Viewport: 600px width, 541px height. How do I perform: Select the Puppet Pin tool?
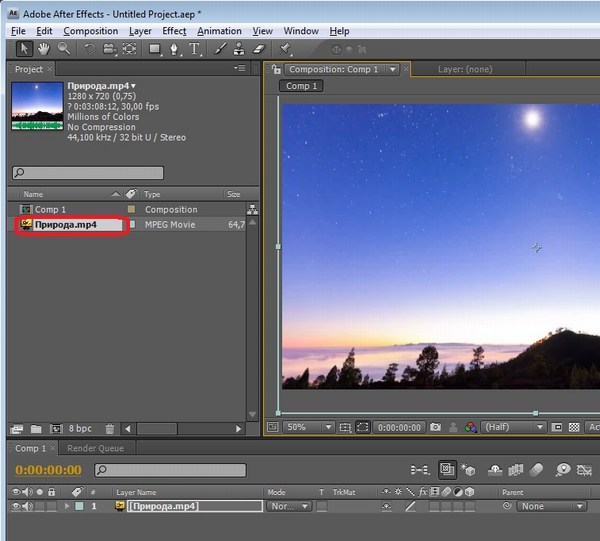click(286, 48)
